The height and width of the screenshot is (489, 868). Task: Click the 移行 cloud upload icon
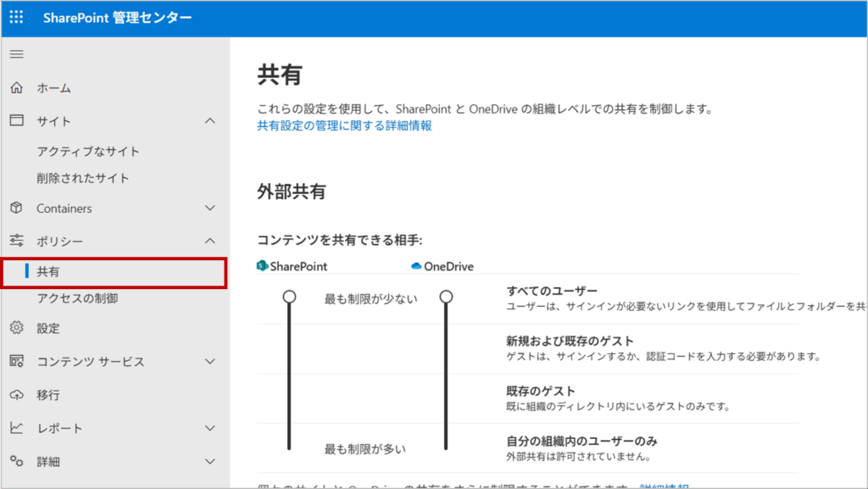pos(17,394)
